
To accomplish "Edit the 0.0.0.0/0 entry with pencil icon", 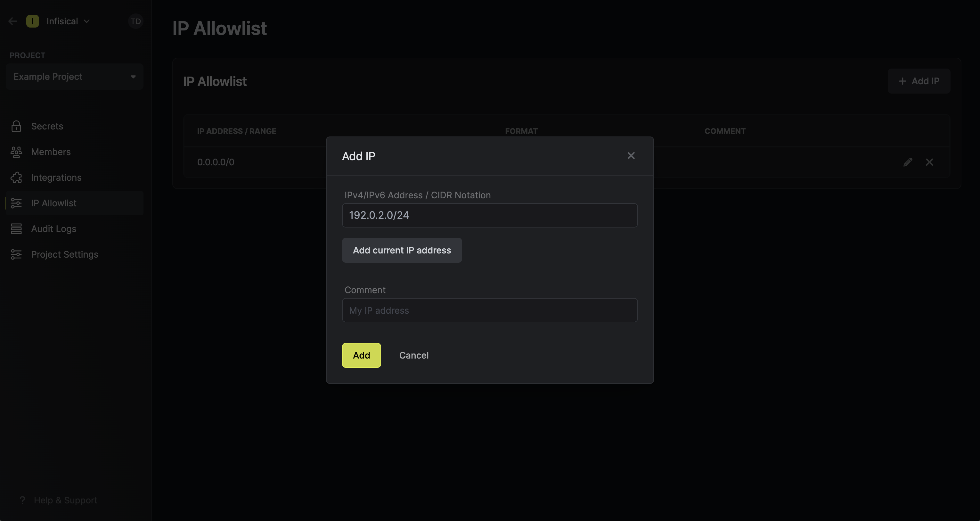I will (x=908, y=162).
